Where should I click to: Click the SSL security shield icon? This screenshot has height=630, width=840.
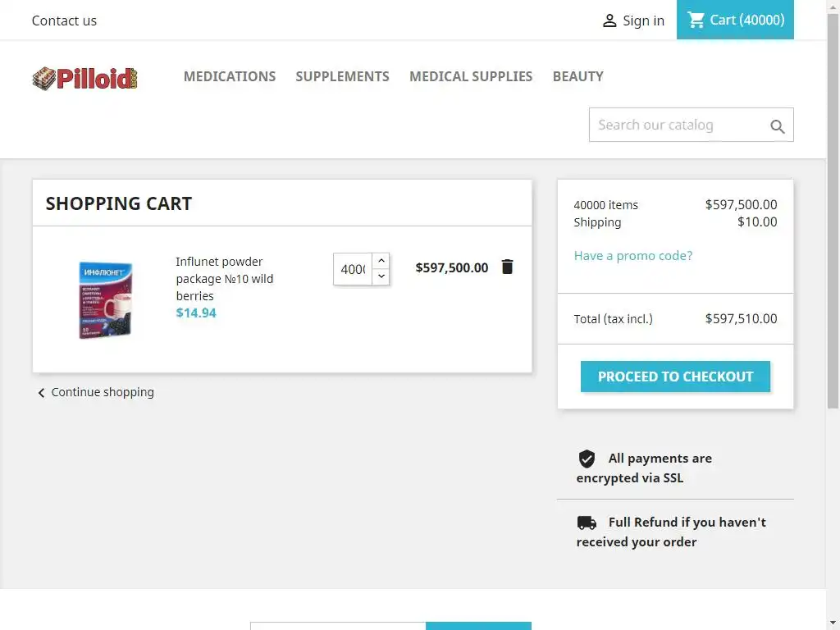(x=587, y=459)
